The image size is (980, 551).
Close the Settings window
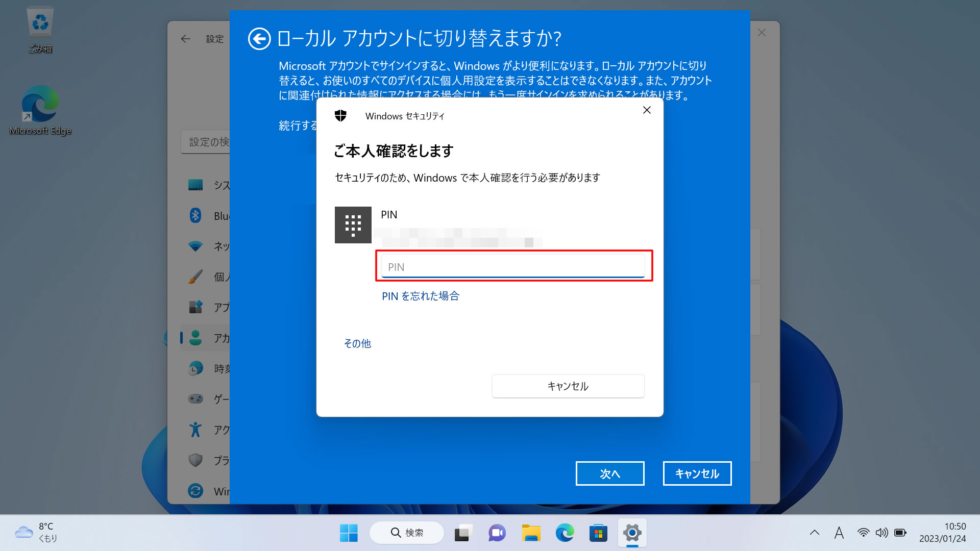[x=762, y=33]
